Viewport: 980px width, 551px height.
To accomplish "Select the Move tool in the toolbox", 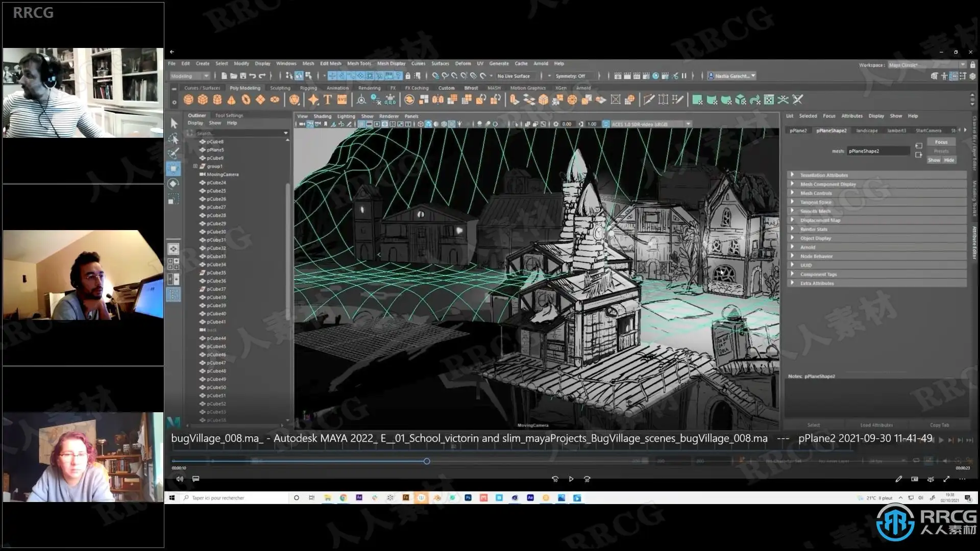I will [x=174, y=168].
